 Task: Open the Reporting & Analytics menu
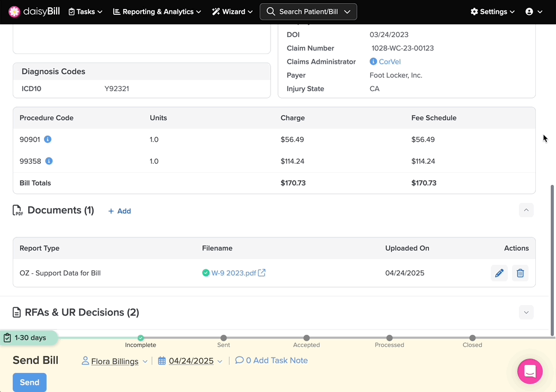click(x=157, y=12)
